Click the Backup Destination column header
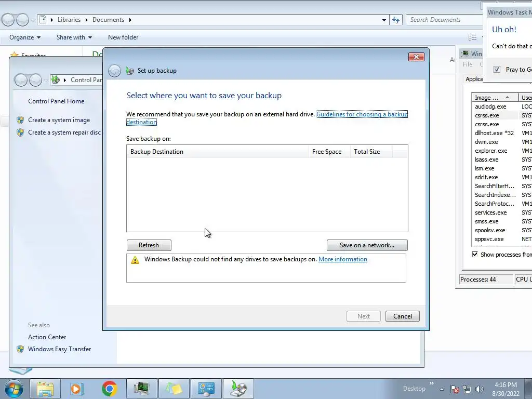 tap(218, 152)
